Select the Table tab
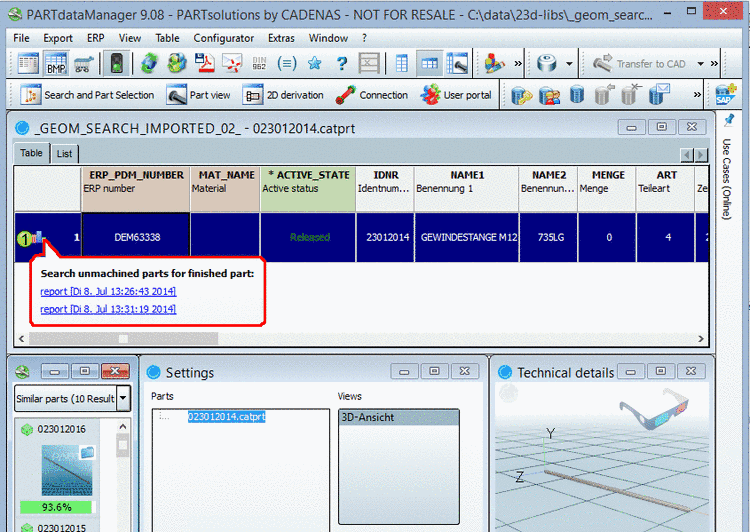Image resolution: width=750 pixels, height=532 pixels. pos(31,153)
